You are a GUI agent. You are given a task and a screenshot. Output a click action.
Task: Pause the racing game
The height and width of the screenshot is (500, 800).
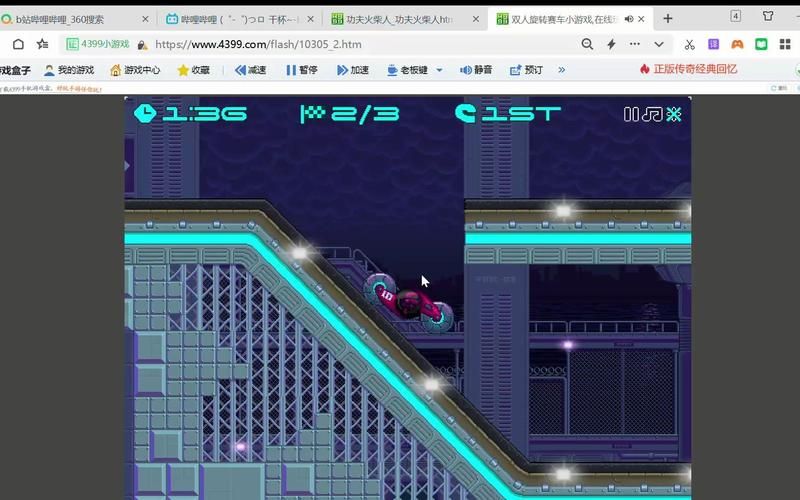[x=631, y=114]
